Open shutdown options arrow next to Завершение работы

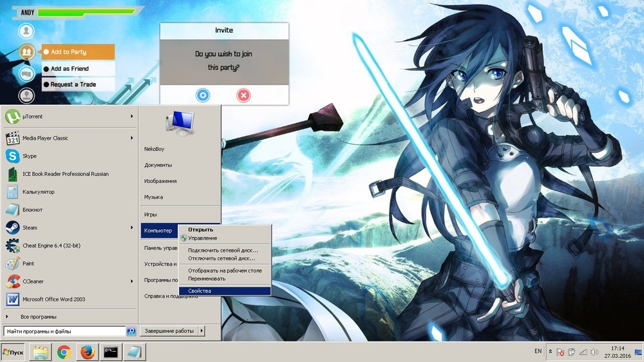pyautogui.click(x=201, y=331)
